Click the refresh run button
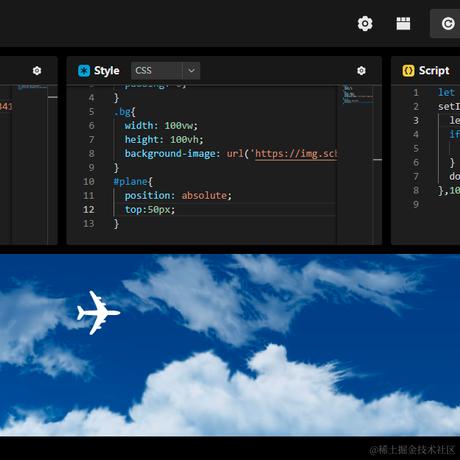The width and height of the screenshot is (460, 460). pyautogui.click(x=448, y=24)
